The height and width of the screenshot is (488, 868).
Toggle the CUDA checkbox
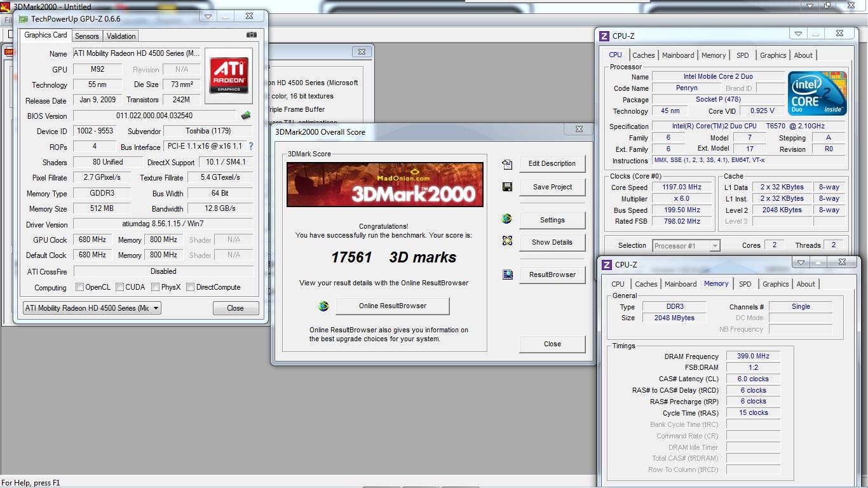[x=119, y=287]
